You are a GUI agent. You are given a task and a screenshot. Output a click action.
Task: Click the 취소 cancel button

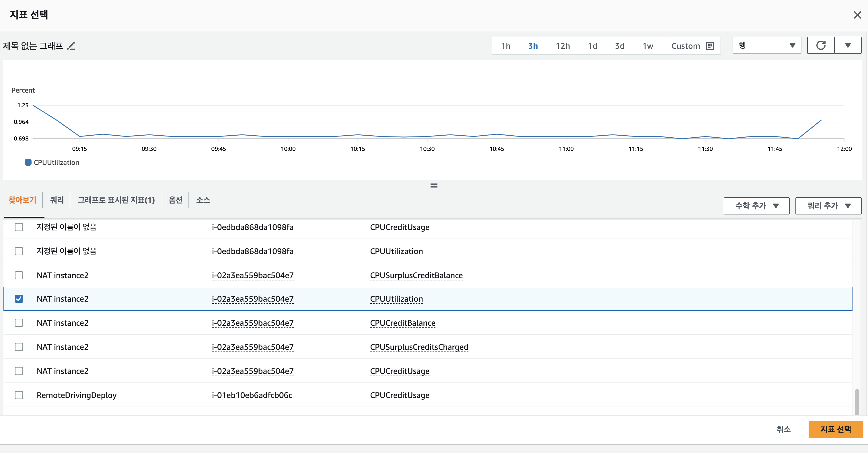(783, 429)
